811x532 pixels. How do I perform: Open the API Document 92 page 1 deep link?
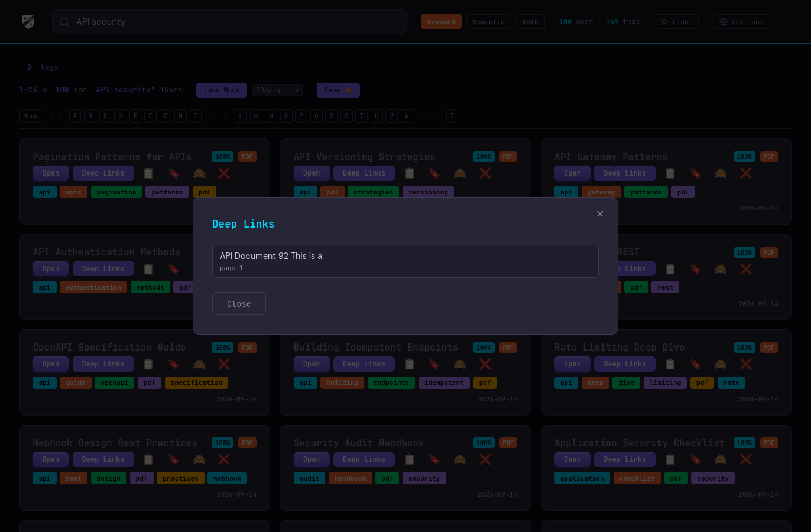coord(405,261)
